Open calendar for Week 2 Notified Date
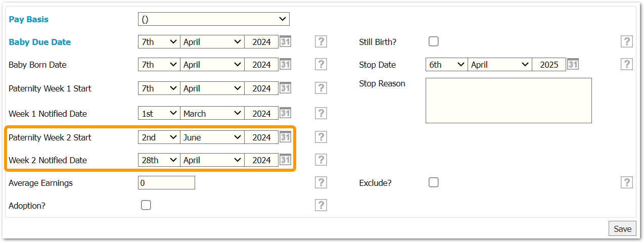The width and height of the screenshot is (644, 243). [286, 160]
